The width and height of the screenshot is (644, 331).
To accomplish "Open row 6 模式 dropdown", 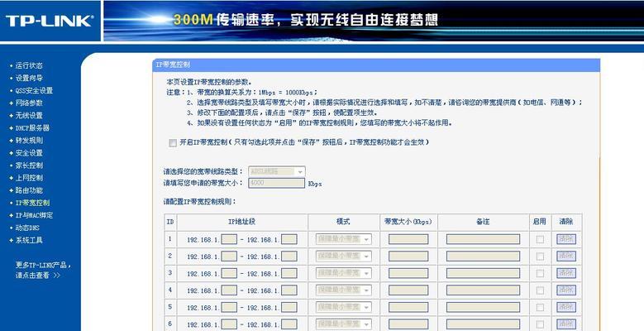I will 343,324.
